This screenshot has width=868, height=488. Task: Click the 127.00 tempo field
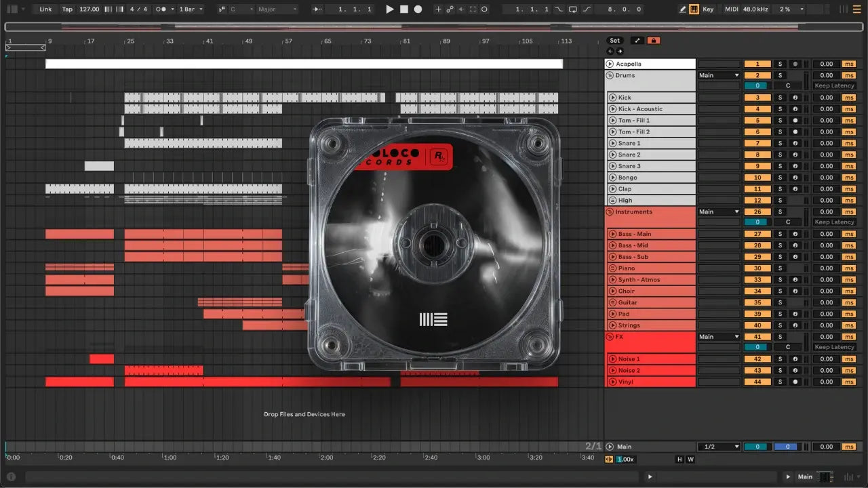89,9
